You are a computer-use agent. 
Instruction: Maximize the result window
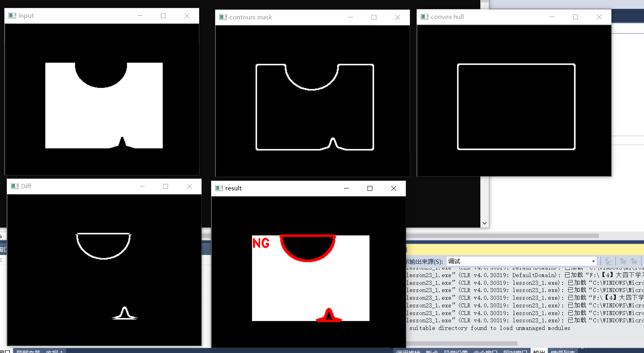[x=370, y=188]
